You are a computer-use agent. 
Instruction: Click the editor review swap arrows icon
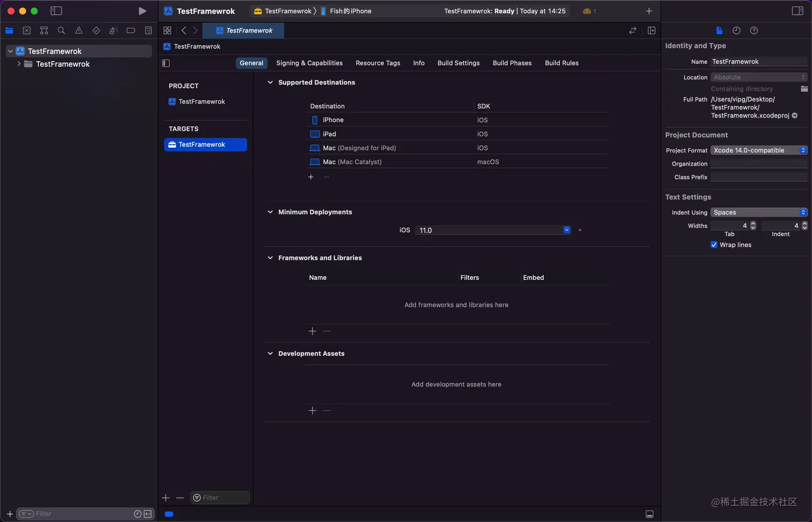point(633,31)
